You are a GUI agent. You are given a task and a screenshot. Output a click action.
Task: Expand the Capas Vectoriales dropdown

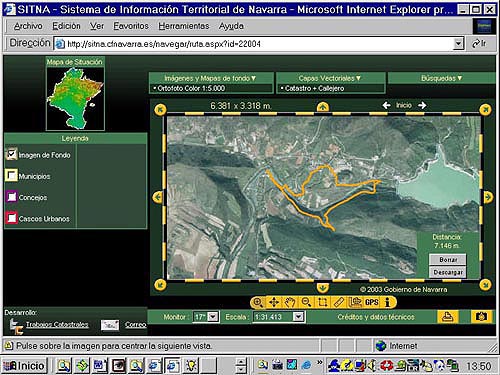[330, 78]
